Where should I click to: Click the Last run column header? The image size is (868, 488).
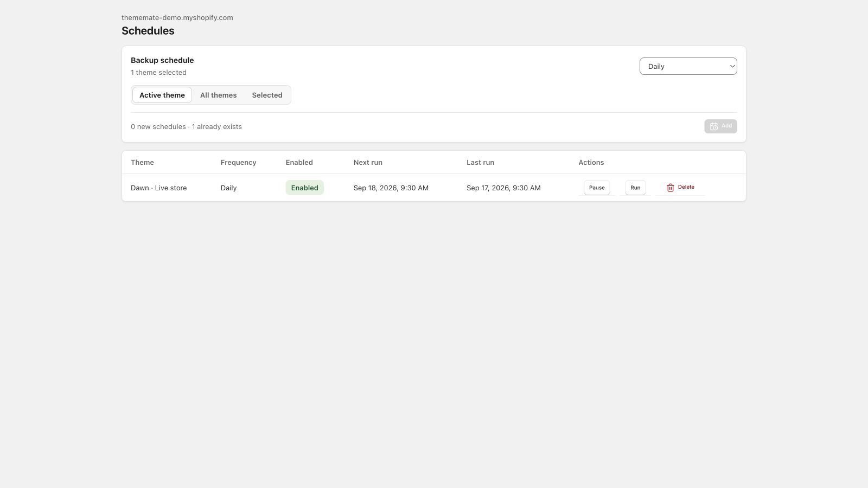pos(480,163)
